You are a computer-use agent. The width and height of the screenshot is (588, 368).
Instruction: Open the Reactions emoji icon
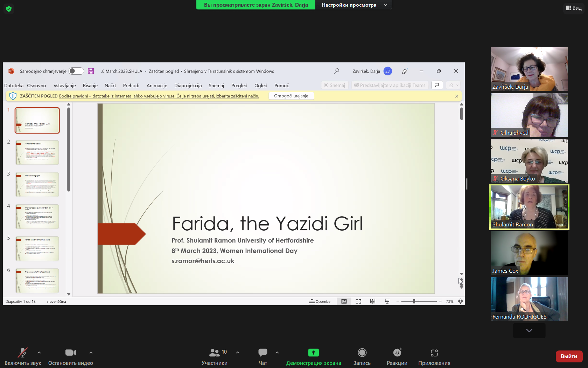(397, 353)
